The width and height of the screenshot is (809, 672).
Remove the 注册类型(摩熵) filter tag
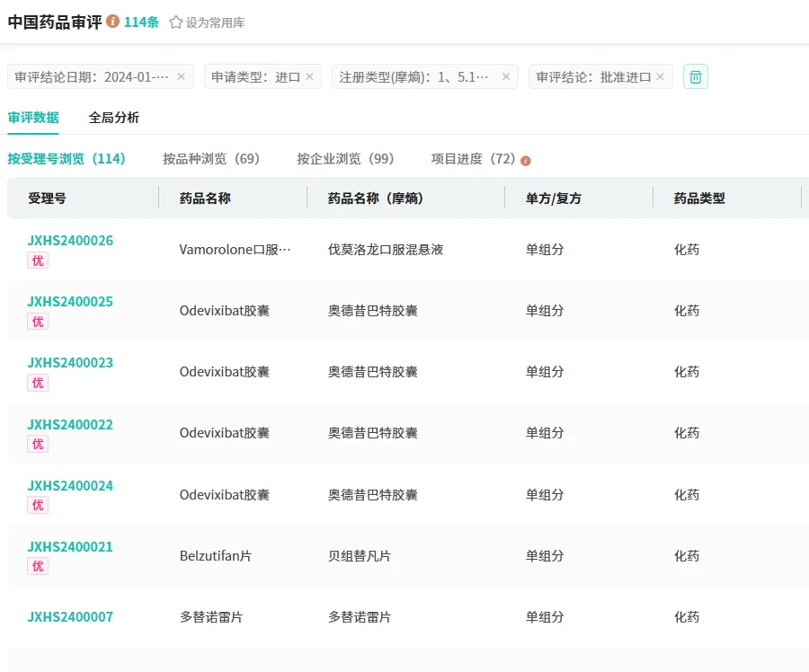coord(505,77)
